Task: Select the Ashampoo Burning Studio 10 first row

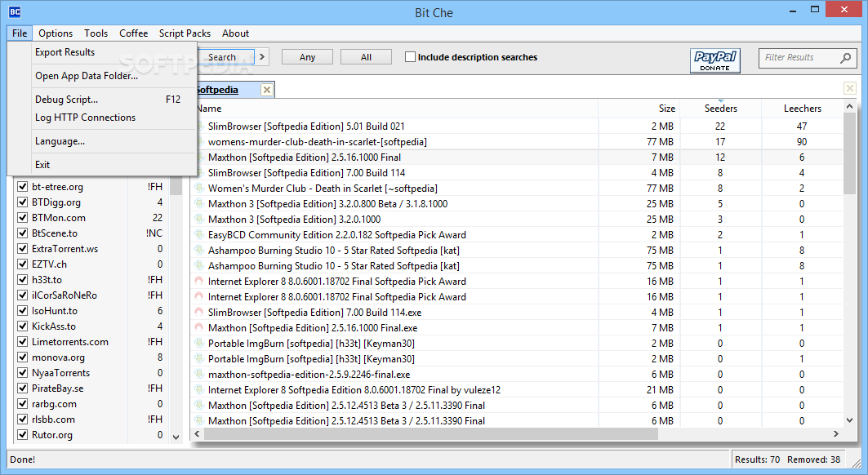Action: (519, 251)
